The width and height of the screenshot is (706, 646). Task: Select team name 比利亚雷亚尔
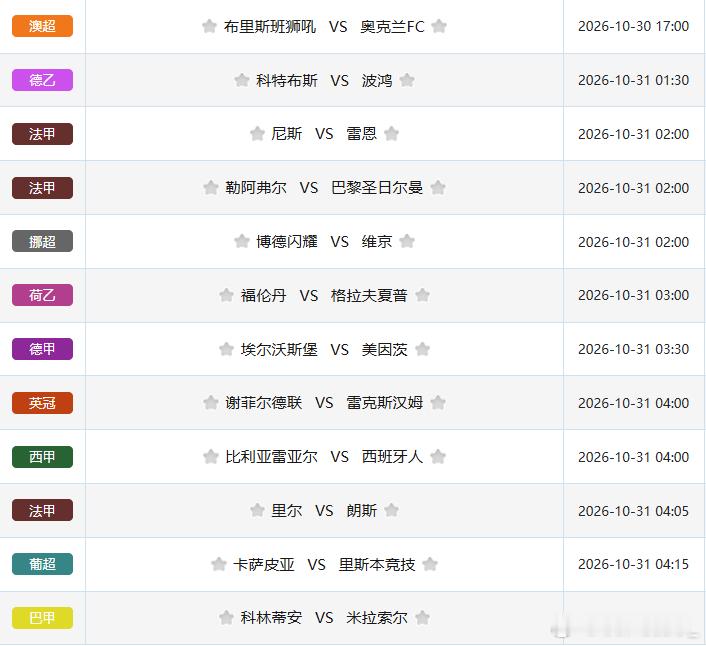coord(272,457)
